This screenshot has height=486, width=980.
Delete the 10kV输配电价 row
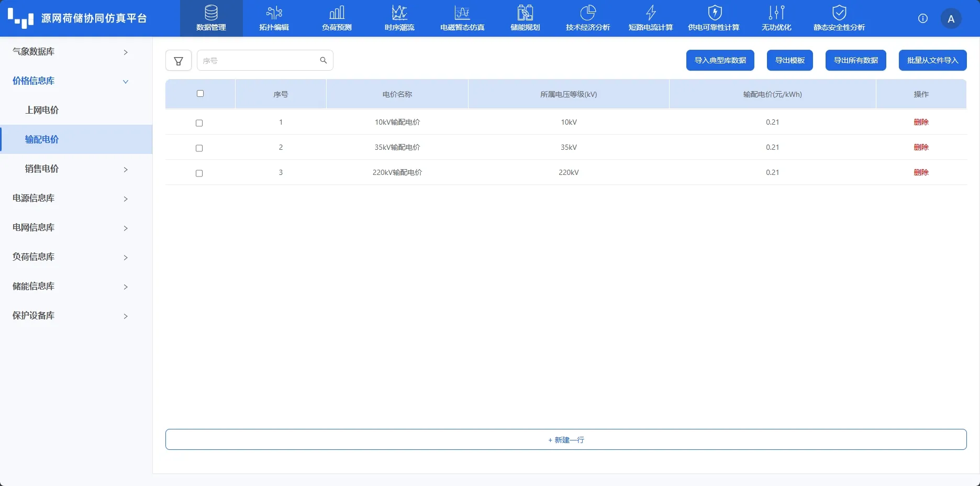[x=921, y=122]
